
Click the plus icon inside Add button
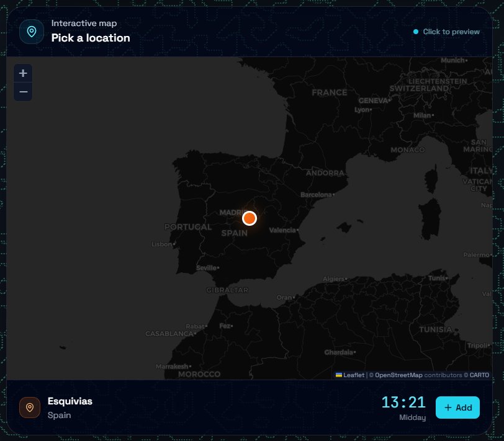click(x=448, y=408)
